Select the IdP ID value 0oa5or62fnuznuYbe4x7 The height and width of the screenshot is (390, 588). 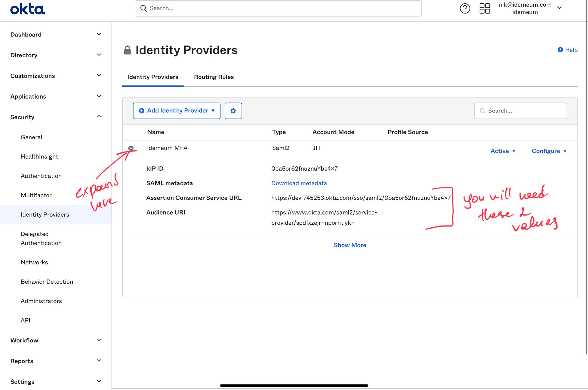click(304, 169)
